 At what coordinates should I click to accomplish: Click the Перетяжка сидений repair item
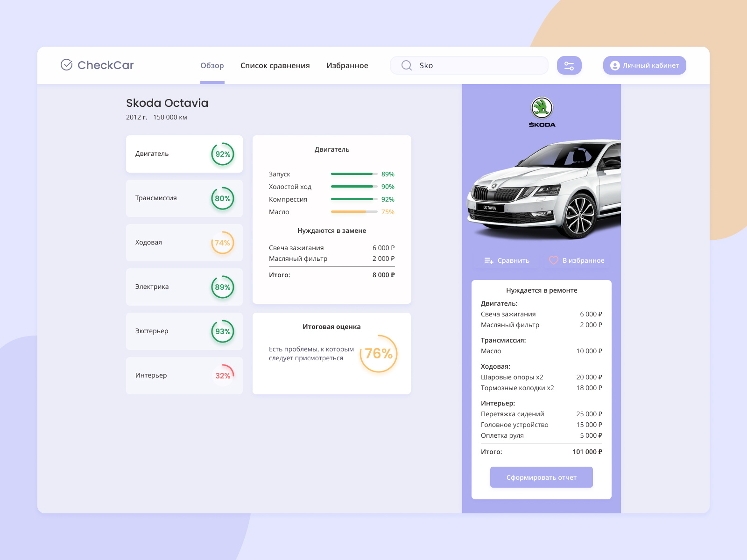click(542, 414)
